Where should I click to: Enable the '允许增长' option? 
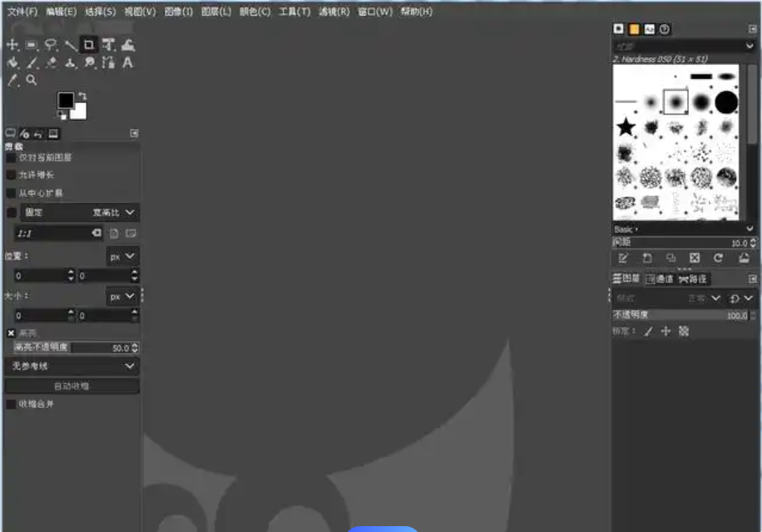click(11, 175)
